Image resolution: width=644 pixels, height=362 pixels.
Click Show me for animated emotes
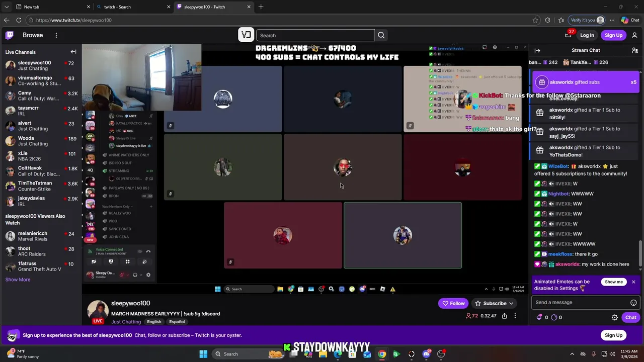point(614,282)
